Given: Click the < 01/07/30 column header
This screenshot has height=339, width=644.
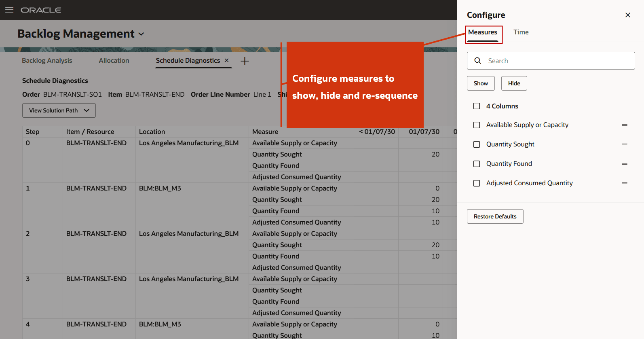Looking at the screenshot, I should tap(377, 131).
